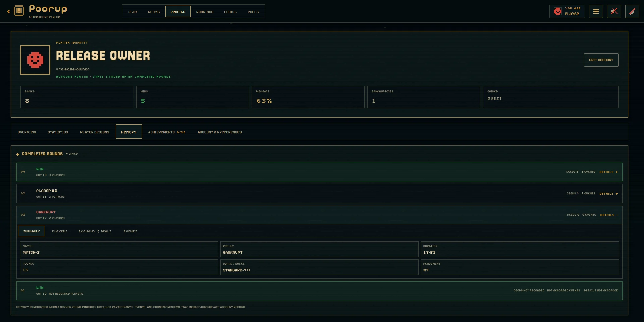The height and width of the screenshot is (322, 644).
Task: Click 'Details not recorded' on round 01
Action: pyautogui.click(x=601, y=291)
